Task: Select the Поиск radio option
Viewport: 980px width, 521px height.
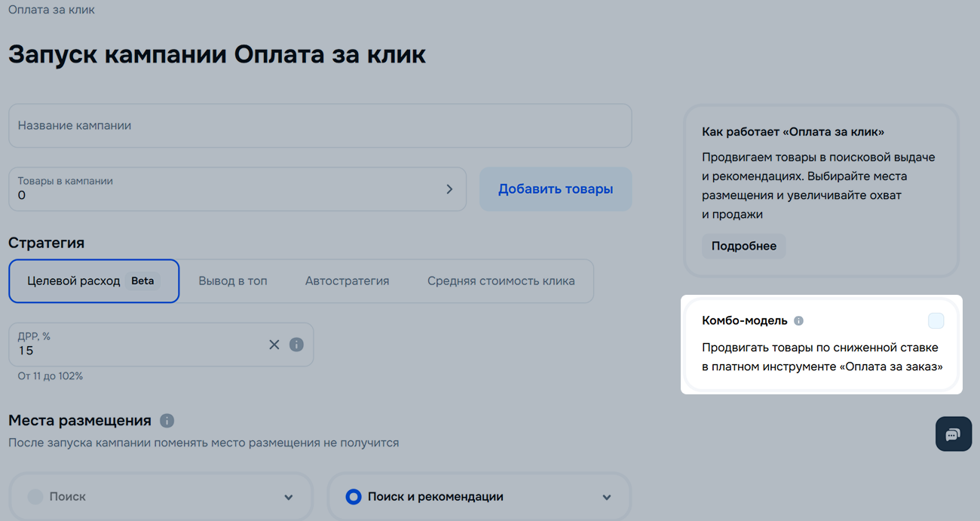Action: 35,497
